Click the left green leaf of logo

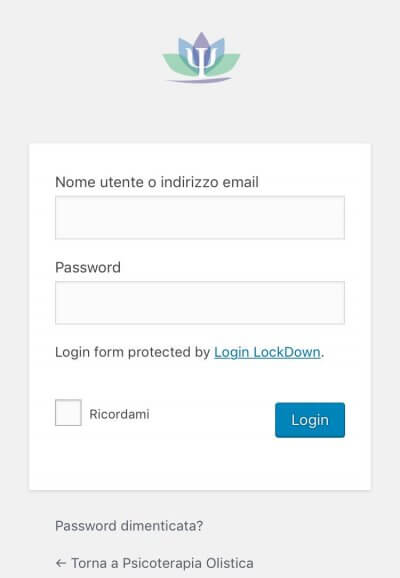pos(175,64)
